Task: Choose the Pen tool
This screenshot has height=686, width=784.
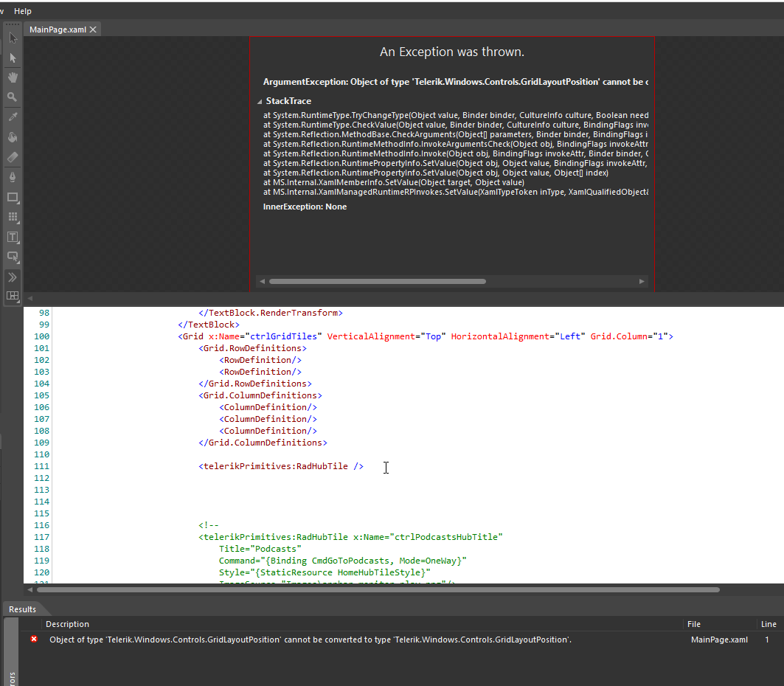Action: pos(13,177)
